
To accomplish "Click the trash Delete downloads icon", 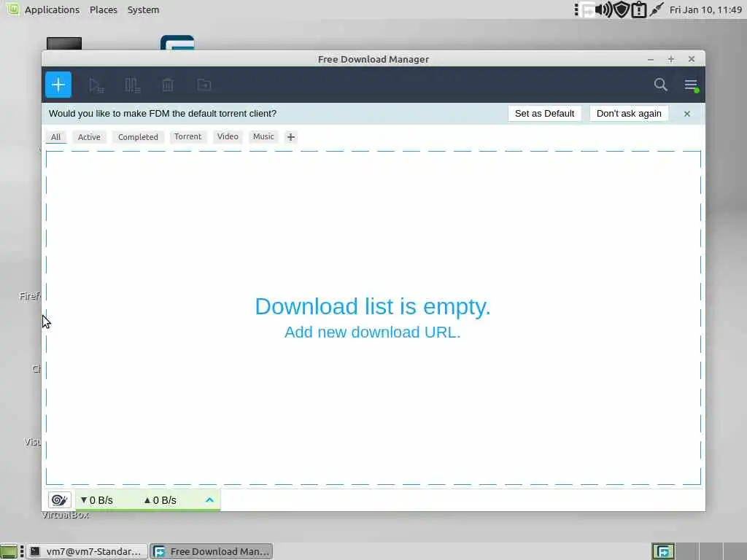I will pos(168,85).
